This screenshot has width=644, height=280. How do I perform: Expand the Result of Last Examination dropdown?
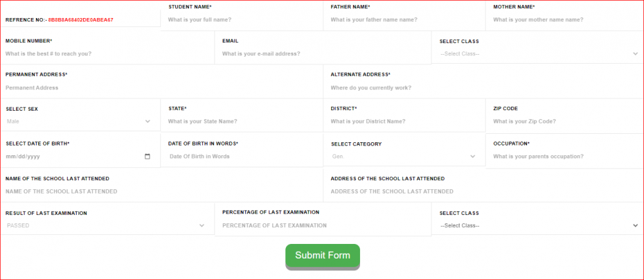106,226
